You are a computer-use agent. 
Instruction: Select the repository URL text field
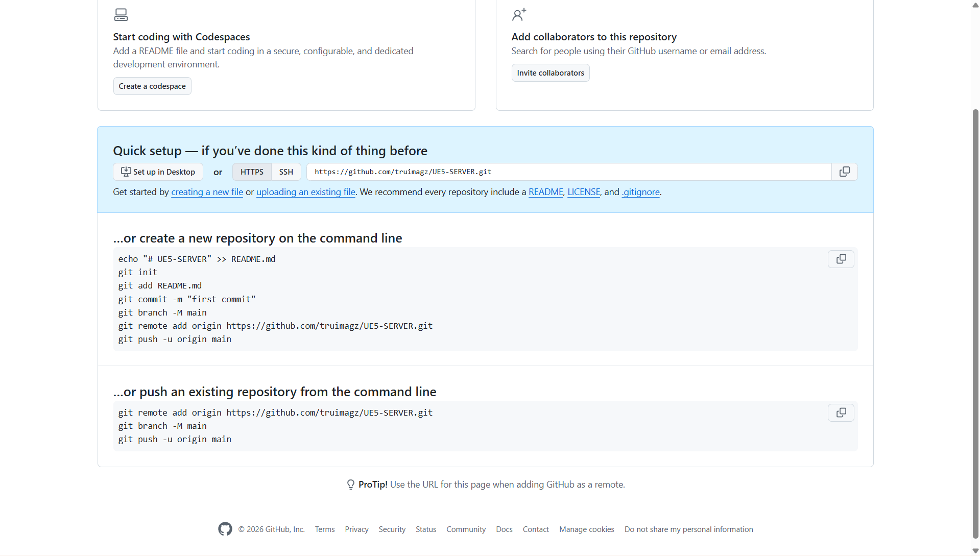[x=569, y=172]
